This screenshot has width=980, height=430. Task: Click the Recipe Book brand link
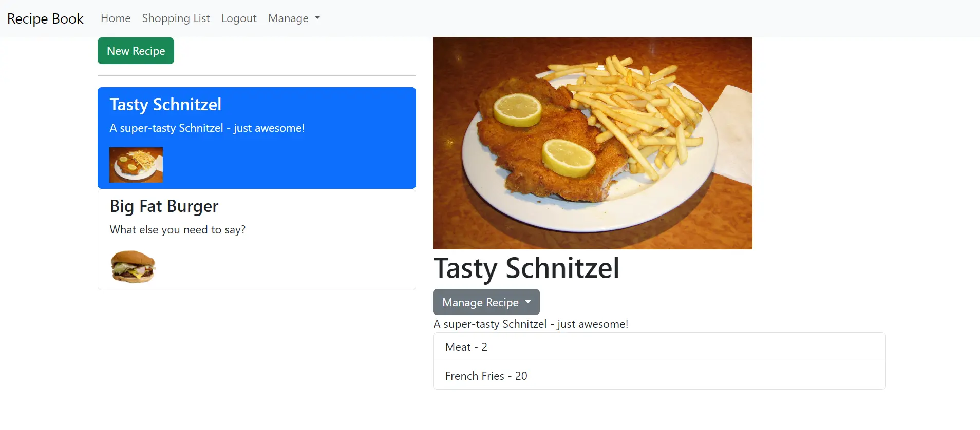[x=45, y=18]
